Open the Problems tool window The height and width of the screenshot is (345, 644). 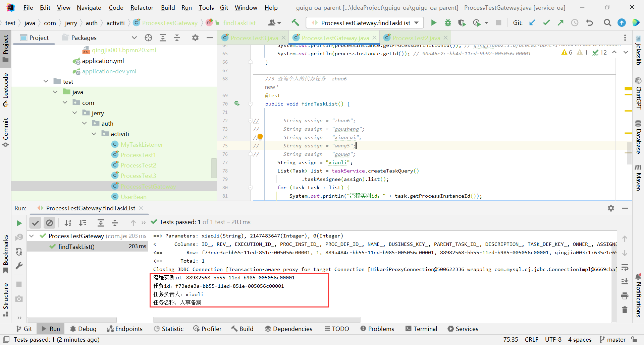point(377,329)
